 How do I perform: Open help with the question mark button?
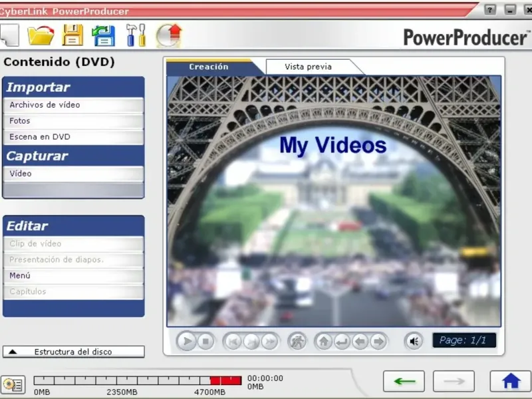(x=489, y=9)
